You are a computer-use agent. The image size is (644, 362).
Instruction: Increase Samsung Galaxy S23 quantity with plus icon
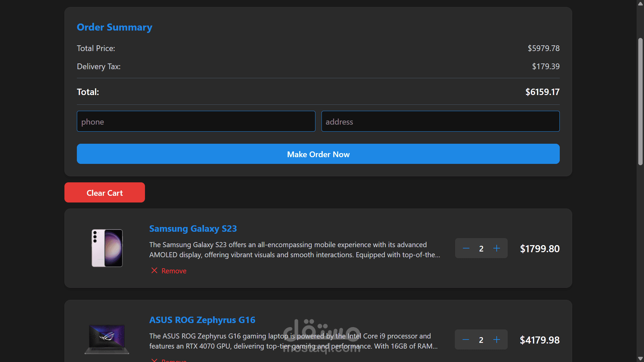pos(497,248)
